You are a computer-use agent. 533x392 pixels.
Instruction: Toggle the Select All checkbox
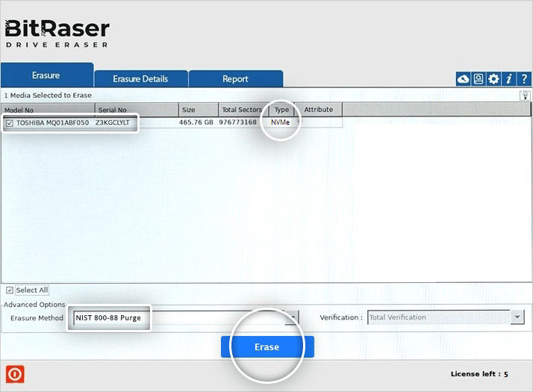(10, 290)
